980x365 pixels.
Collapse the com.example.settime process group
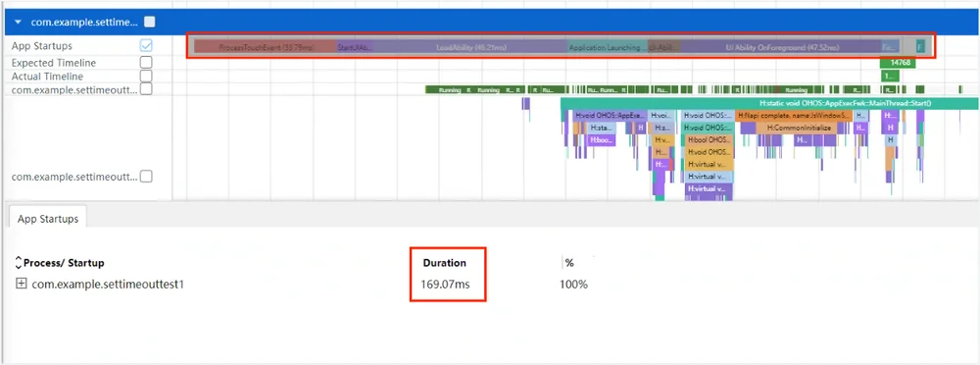click(x=18, y=22)
